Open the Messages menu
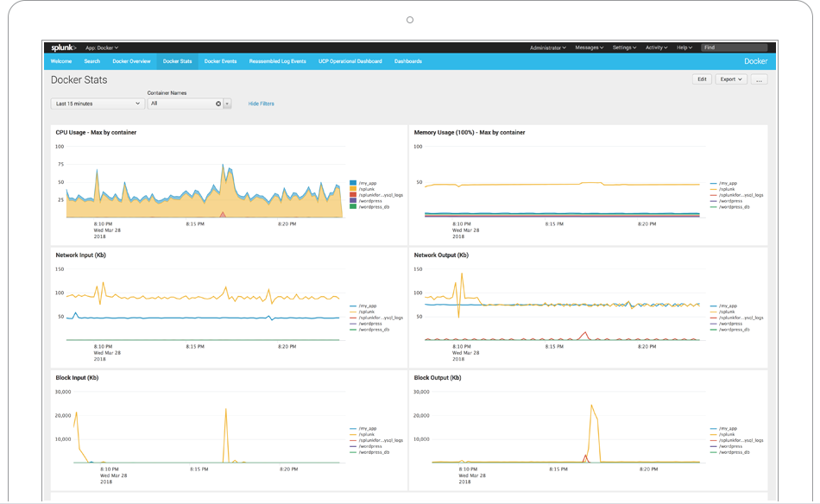The width and height of the screenshot is (820, 504). 590,47
